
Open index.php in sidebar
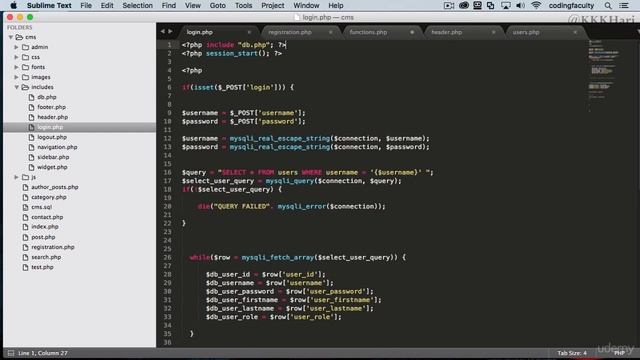click(45, 227)
